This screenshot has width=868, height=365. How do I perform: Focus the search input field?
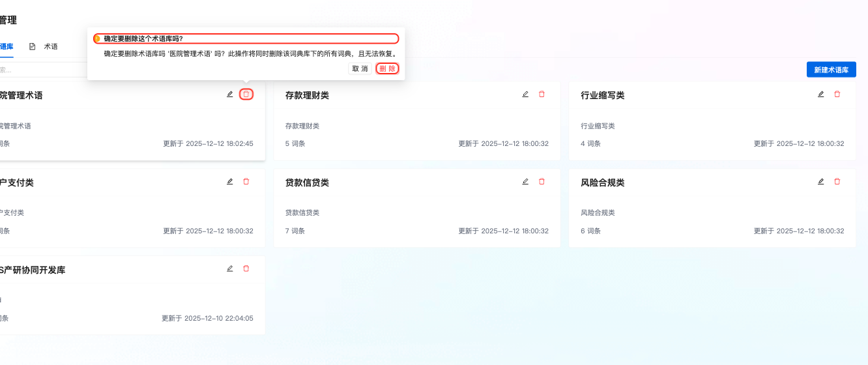tap(39, 70)
